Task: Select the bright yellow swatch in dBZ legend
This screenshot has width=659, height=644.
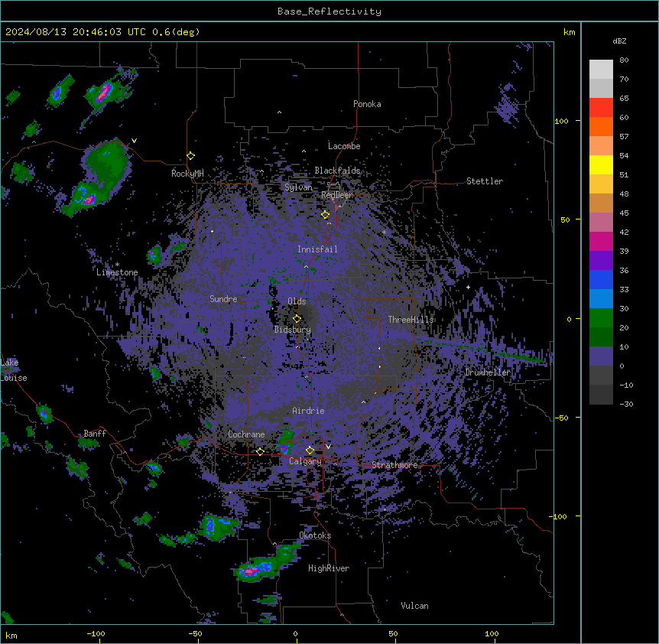Action: pyautogui.click(x=601, y=164)
